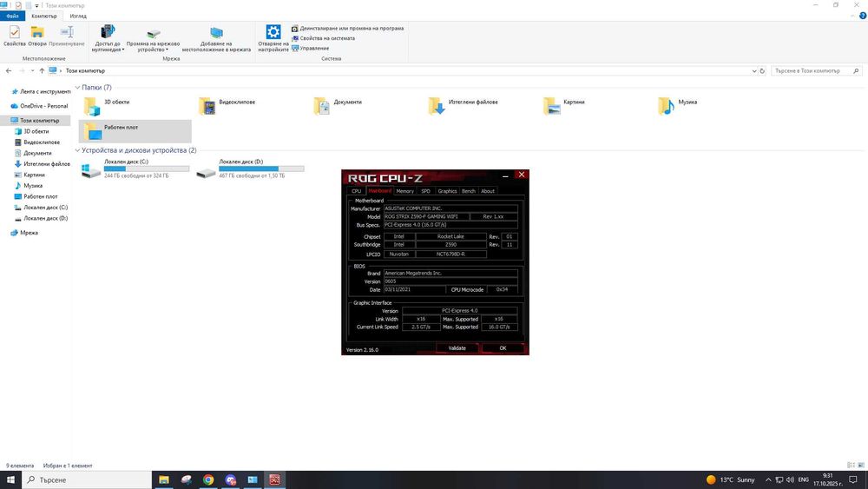
Task: Open the Файл ribbon tab
Action: pos(12,16)
